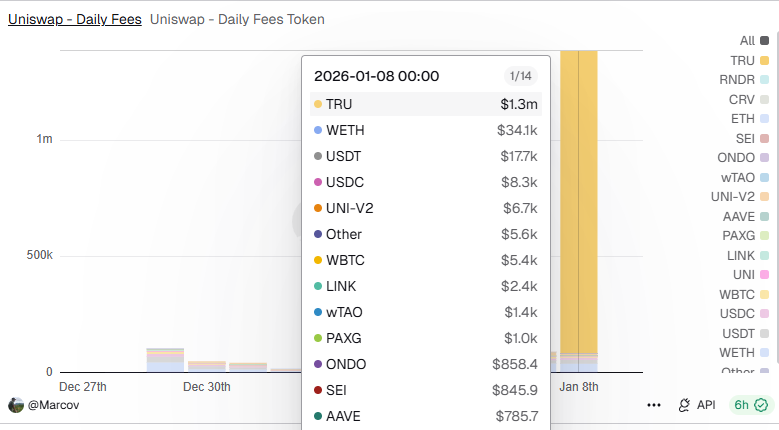This screenshot has height=430, width=779.
Task: Toggle RNDR series visibility in legend
Action: tap(745, 80)
